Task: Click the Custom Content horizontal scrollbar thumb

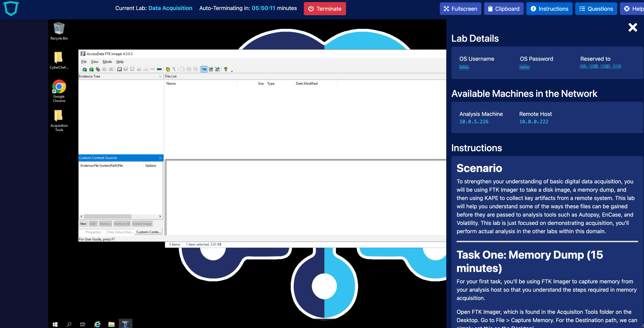Action: (x=108, y=217)
